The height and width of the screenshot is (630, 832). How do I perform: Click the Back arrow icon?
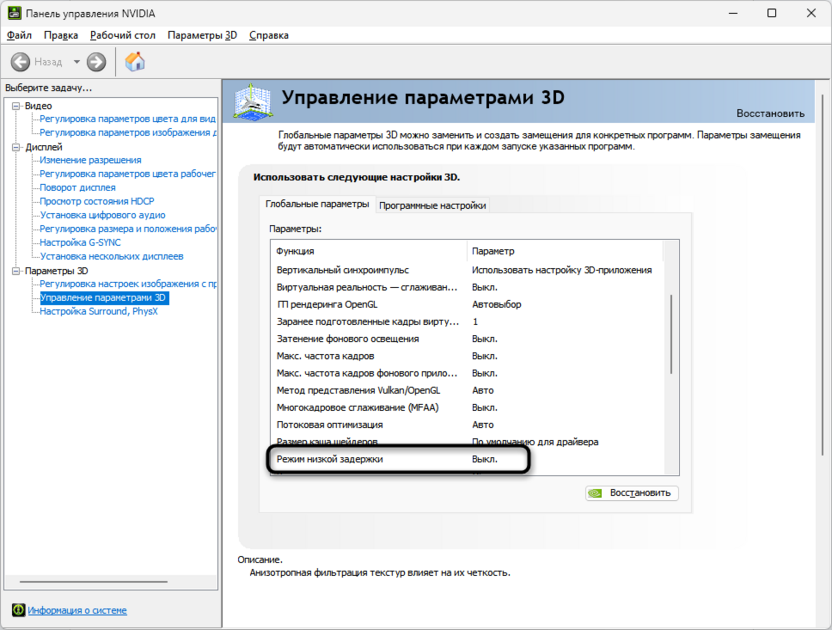coord(20,62)
